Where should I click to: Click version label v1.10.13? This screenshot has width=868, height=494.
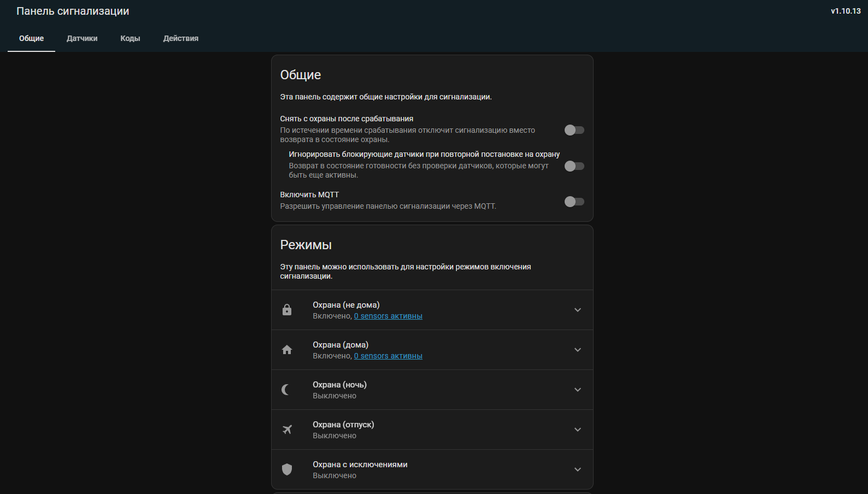(x=846, y=11)
